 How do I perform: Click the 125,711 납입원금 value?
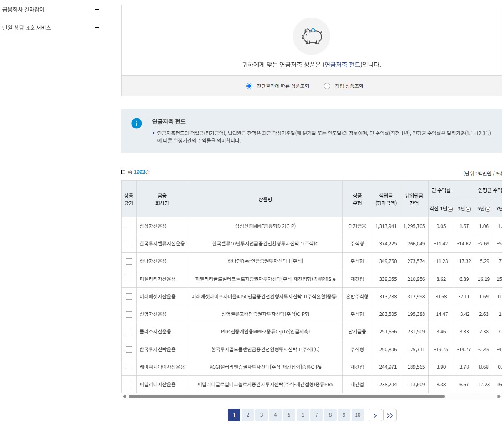(x=416, y=349)
